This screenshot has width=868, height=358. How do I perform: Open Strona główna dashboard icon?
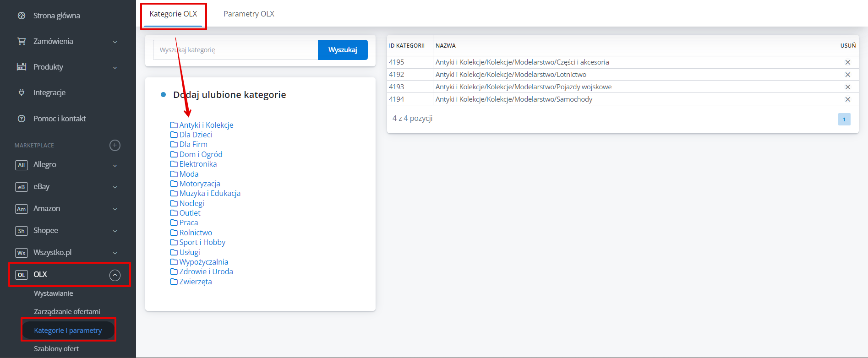(x=22, y=16)
